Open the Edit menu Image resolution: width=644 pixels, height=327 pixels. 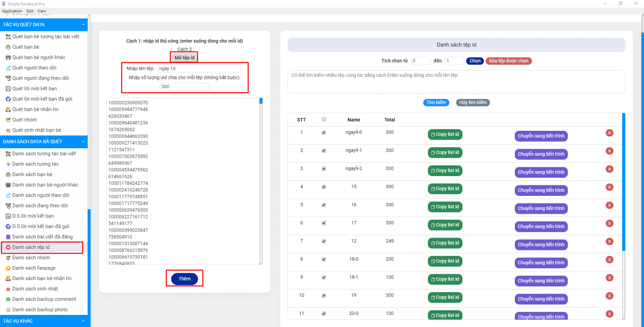29,11
